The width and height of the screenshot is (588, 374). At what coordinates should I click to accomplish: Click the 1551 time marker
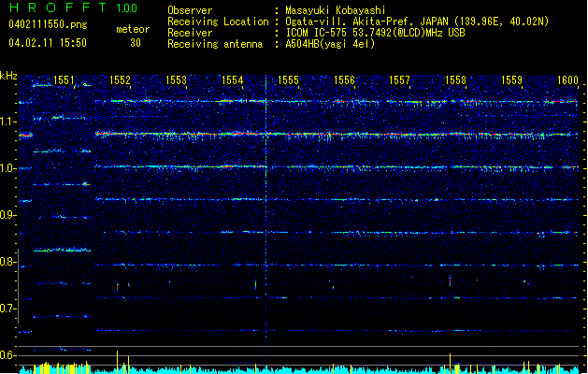(x=64, y=80)
